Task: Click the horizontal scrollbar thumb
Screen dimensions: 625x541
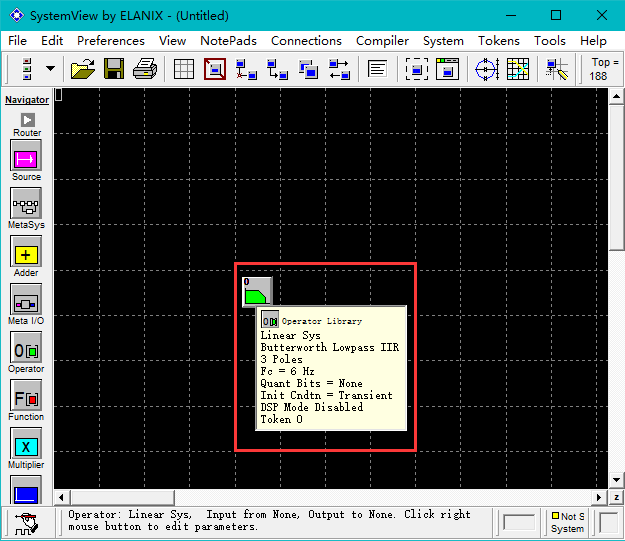Action: [122, 498]
